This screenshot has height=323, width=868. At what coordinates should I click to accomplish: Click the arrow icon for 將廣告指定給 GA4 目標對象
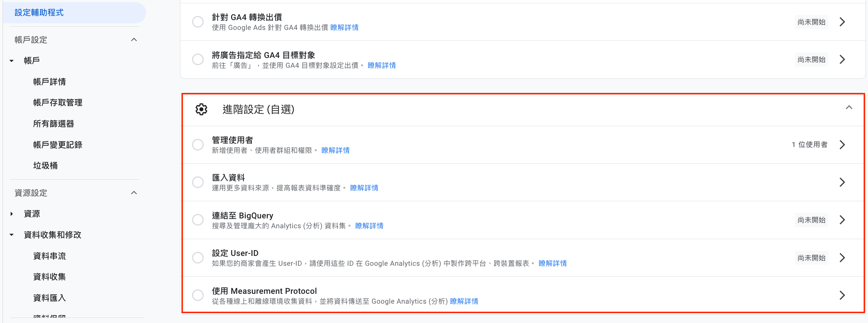tap(842, 59)
